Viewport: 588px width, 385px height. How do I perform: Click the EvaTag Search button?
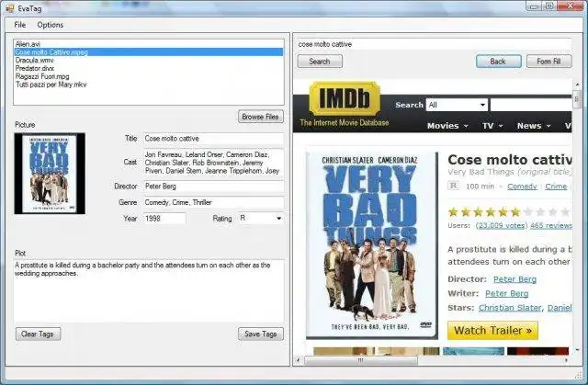[320, 62]
